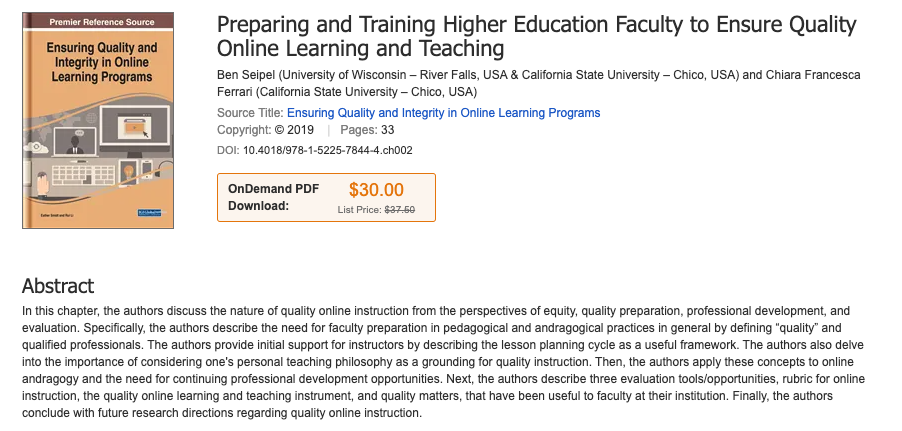This screenshot has height=431, width=902.
Task: Click the OnDemand PDF Download button
Action: (274, 197)
